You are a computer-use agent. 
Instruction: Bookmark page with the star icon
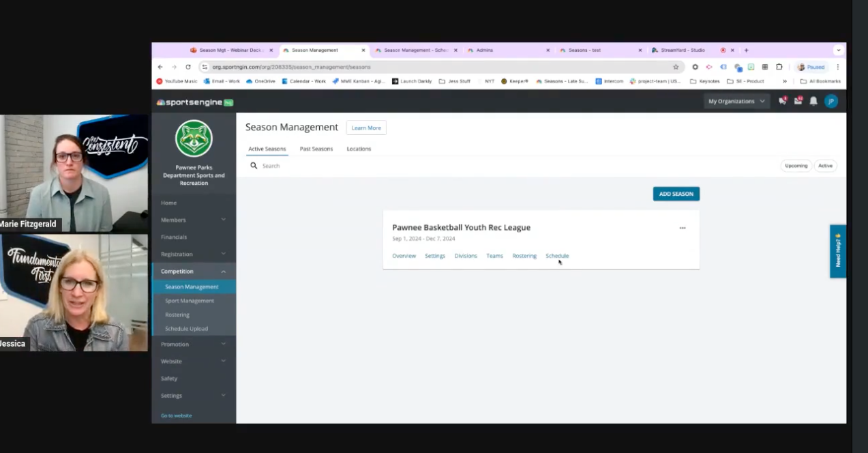point(676,68)
